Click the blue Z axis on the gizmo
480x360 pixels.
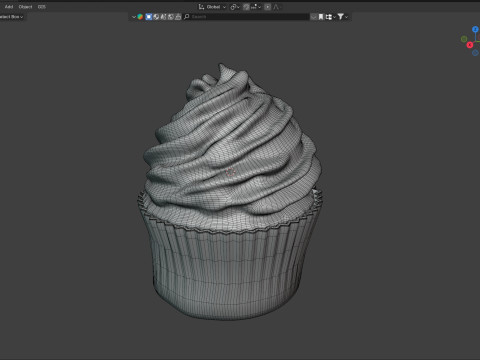(475, 30)
